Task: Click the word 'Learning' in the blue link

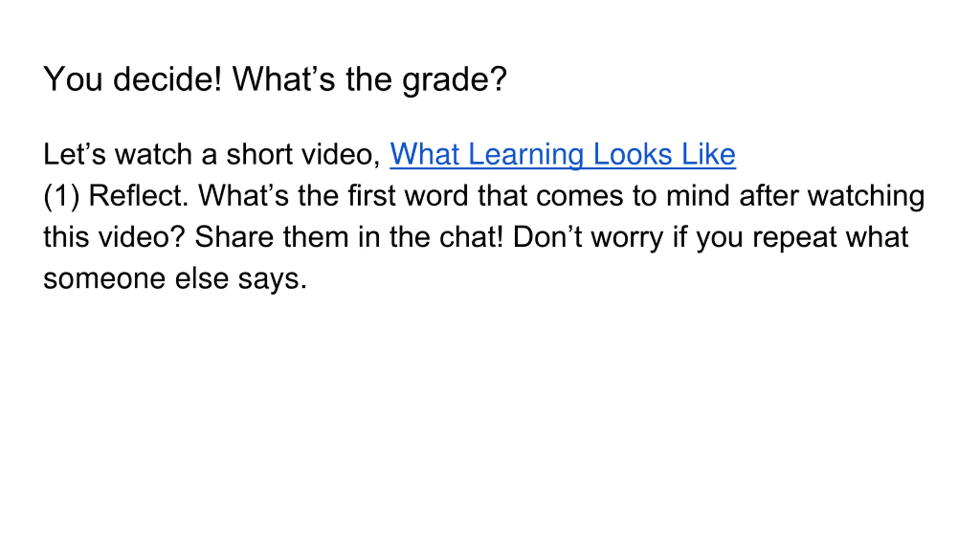Action: (x=526, y=154)
